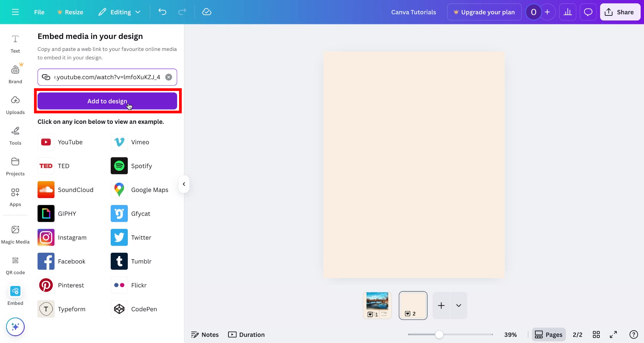Image resolution: width=644 pixels, height=343 pixels.
Task: Click Upgrade your plan
Action: click(x=484, y=12)
